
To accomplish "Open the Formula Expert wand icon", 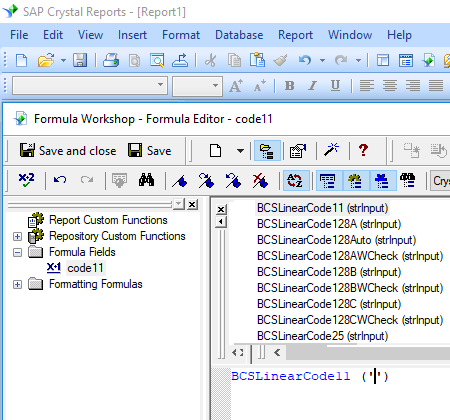I will 332,150.
